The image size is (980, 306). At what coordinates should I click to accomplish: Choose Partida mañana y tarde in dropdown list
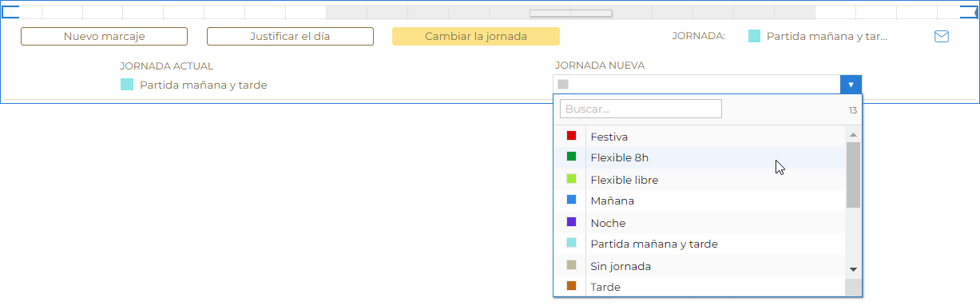[700, 244]
